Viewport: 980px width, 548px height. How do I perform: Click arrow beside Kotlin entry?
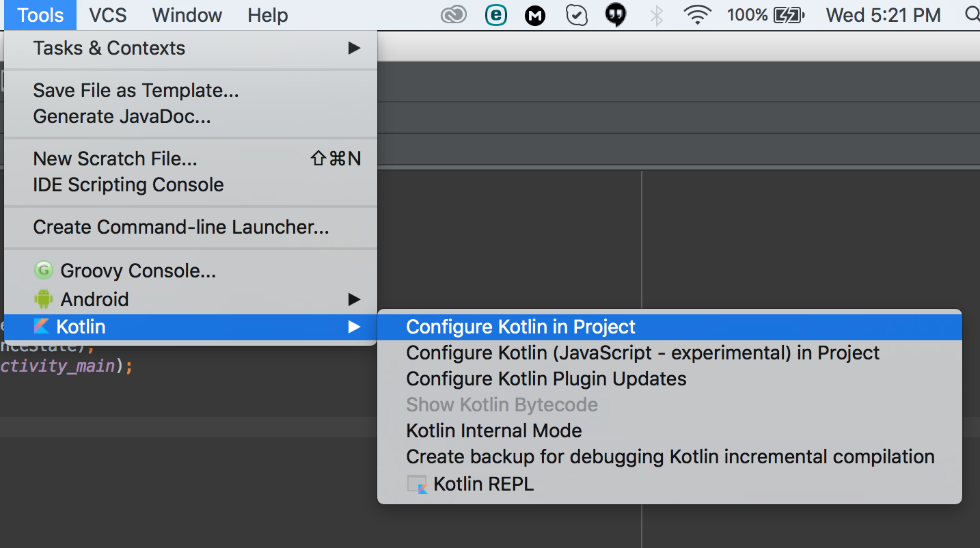[x=353, y=327]
